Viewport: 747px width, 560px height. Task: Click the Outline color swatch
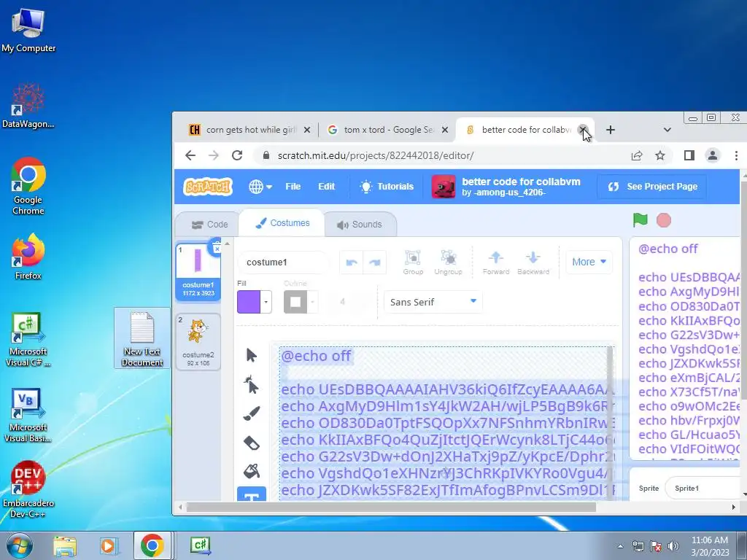click(295, 302)
